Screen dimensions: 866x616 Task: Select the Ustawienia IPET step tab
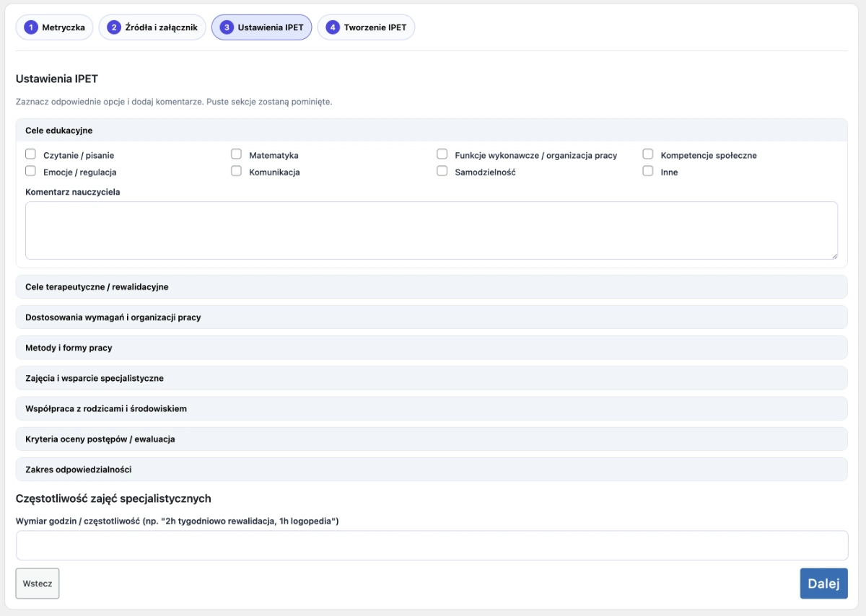coord(261,27)
